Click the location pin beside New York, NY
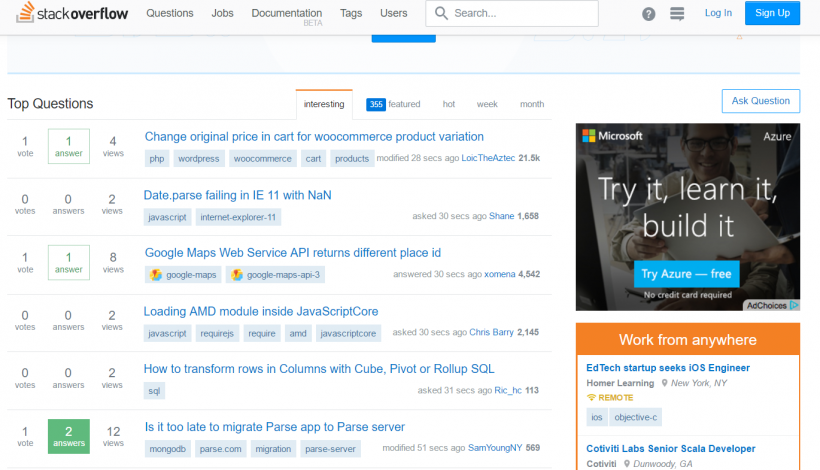This screenshot has height=470, width=820. [664, 383]
